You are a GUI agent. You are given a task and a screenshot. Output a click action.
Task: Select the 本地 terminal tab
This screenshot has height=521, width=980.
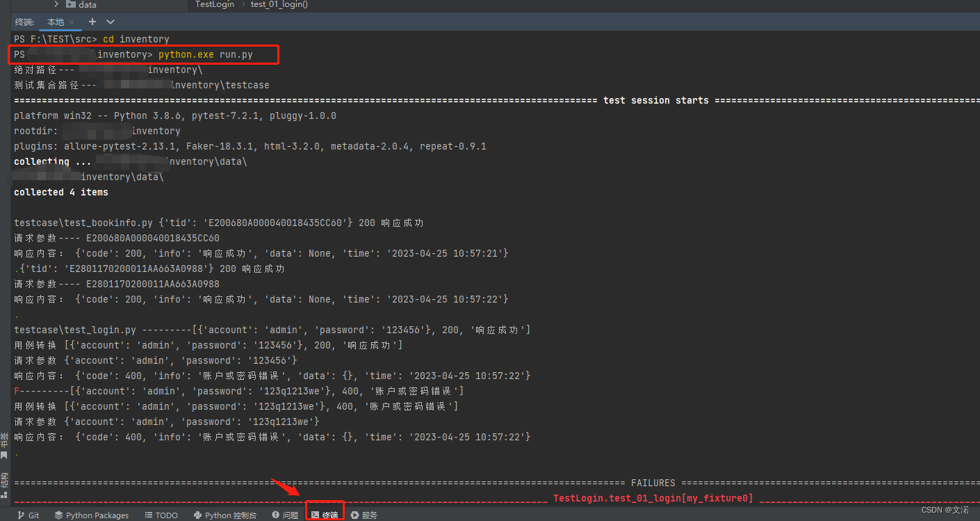click(56, 22)
